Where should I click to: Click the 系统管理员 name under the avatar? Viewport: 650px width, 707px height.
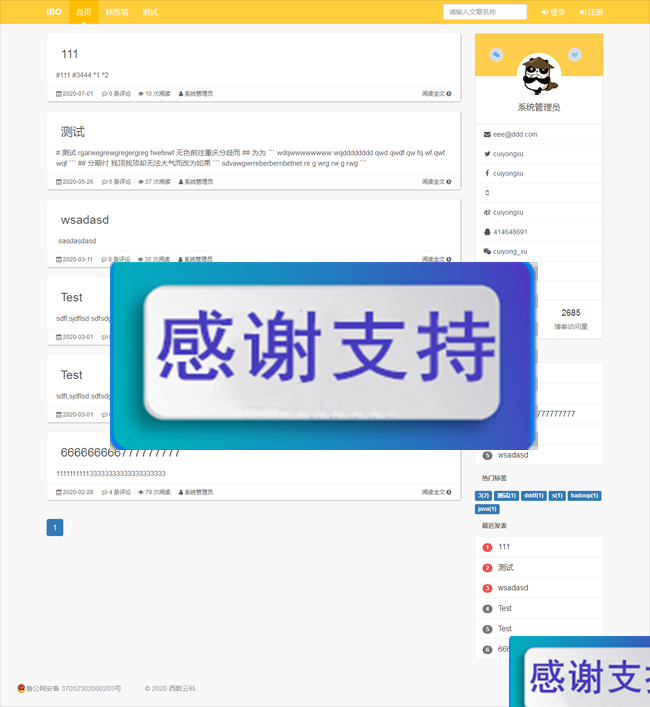[539, 107]
